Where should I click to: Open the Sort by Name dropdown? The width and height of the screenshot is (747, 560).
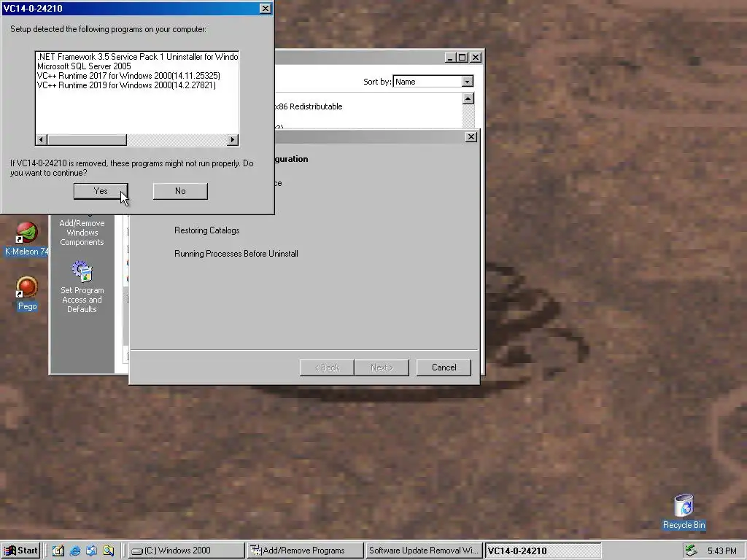point(468,82)
